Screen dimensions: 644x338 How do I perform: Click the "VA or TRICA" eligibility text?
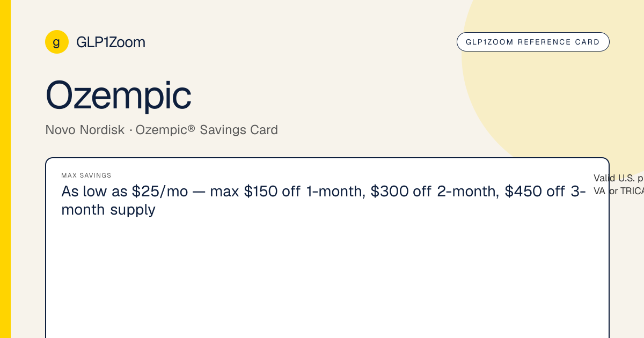click(x=618, y=190)
